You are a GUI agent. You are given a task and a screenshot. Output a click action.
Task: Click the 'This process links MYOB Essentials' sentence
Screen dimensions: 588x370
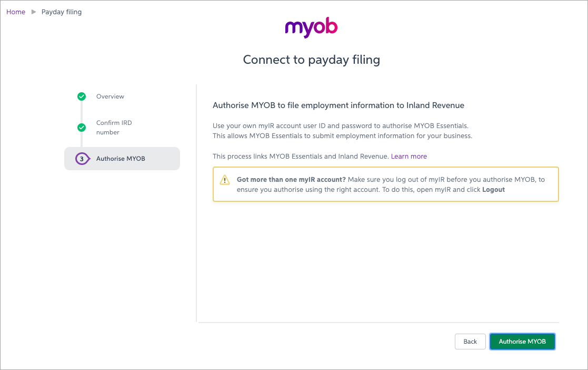coord(301,157)
